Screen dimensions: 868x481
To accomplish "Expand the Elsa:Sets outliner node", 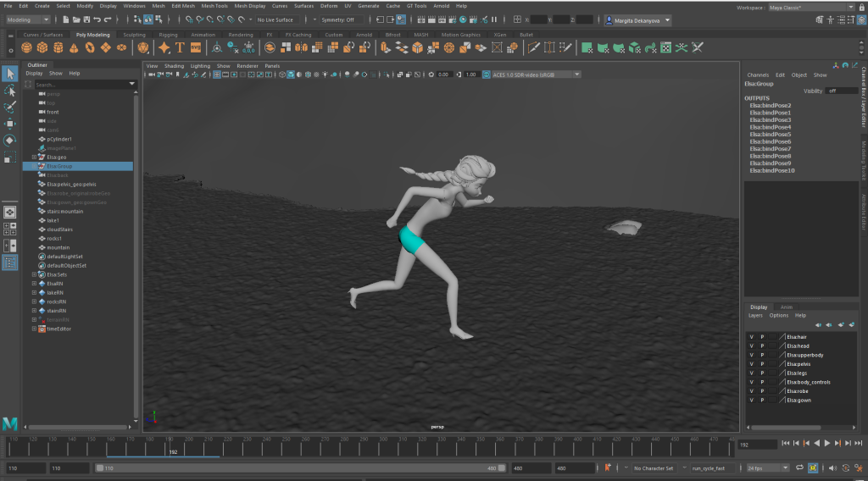I will pyautogui.click(x=34, y=274).
